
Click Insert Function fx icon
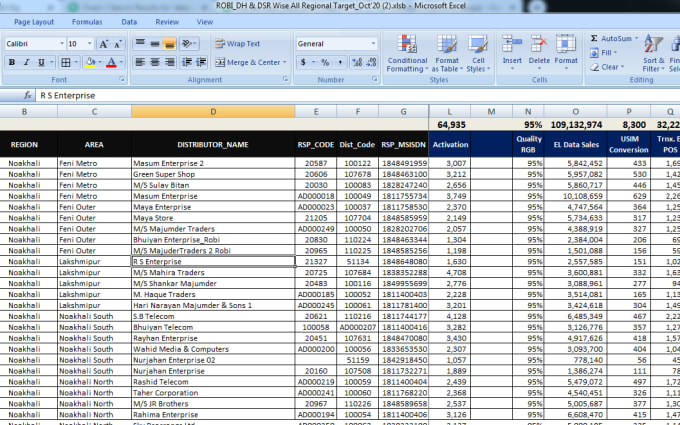(x=28, y=95)
